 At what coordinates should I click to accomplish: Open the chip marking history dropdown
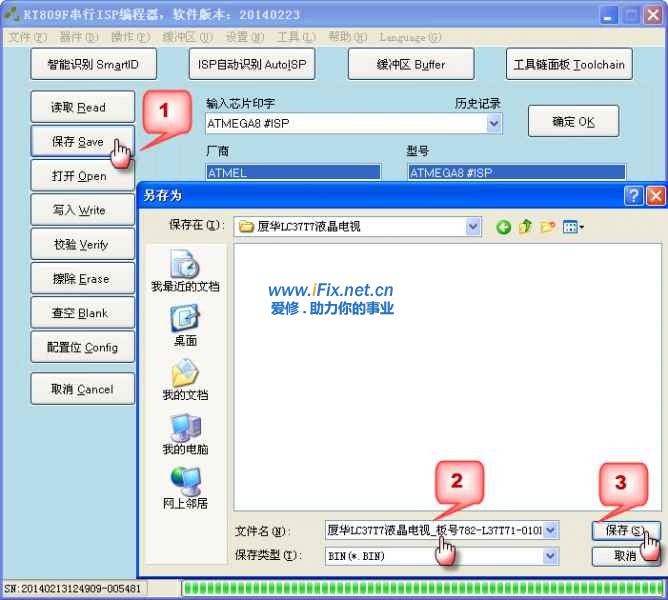(494, 124)
